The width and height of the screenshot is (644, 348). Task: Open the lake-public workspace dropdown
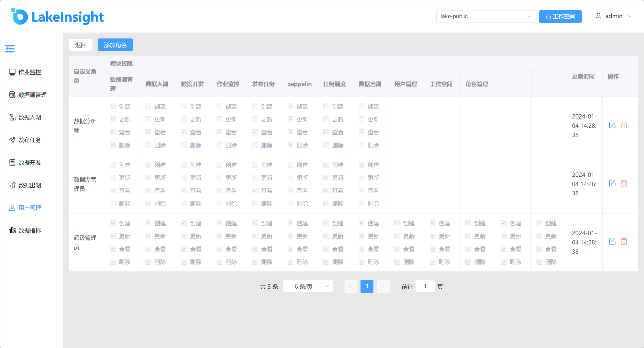pyautogui.click(x=486, y=17)
